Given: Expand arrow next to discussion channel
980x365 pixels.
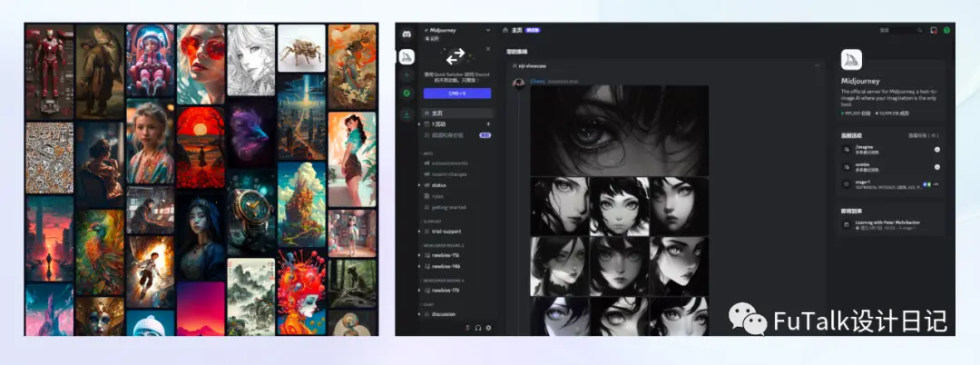Looking at the screenshot, I should coord(419,314).
